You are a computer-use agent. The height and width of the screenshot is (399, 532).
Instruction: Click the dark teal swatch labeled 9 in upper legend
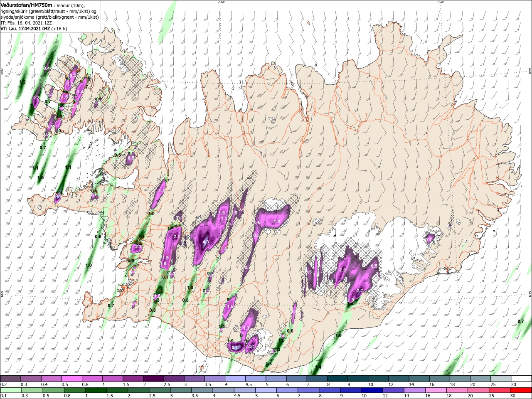[x=358, y=378]
